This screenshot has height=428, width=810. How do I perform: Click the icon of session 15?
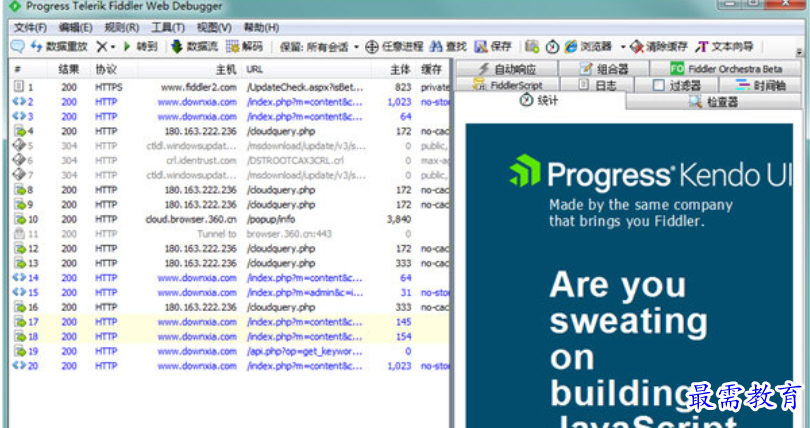[19, 292]
